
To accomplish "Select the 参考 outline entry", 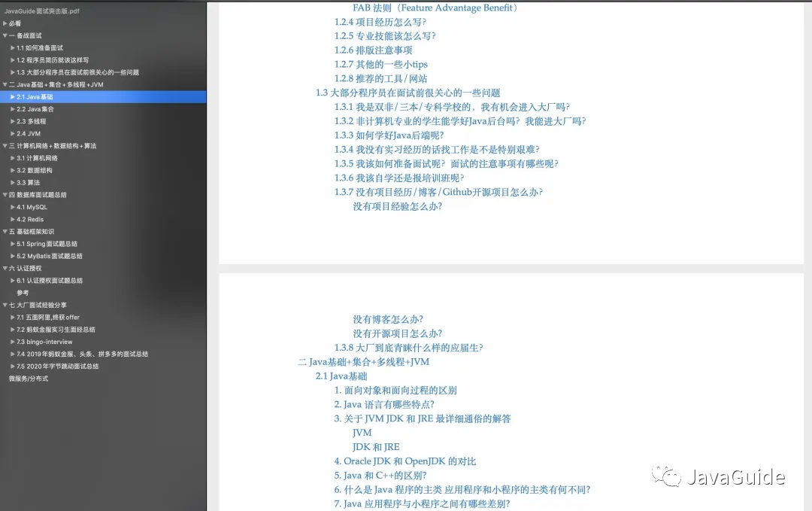I will (23, 293).
